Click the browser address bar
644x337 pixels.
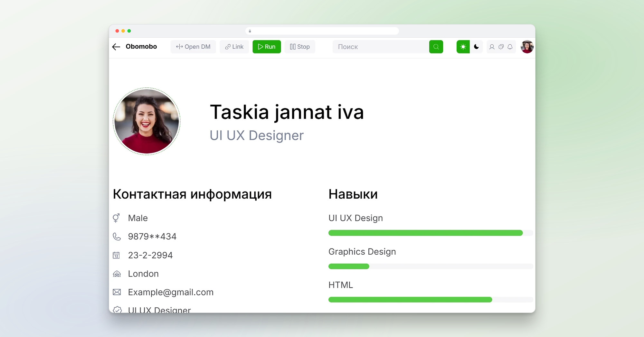pos(322,31)
